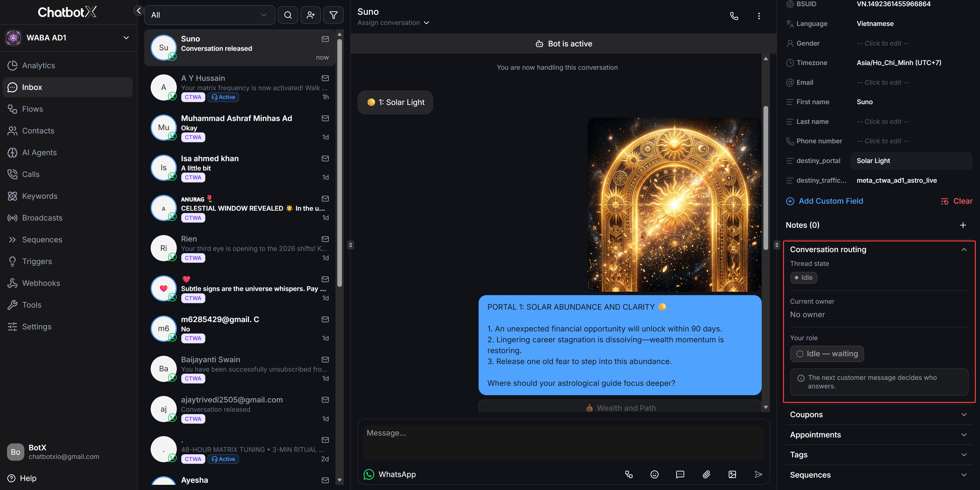Expand the Appointments section
The width and height of the screenshot is (980, 490).
pos(879,435)
